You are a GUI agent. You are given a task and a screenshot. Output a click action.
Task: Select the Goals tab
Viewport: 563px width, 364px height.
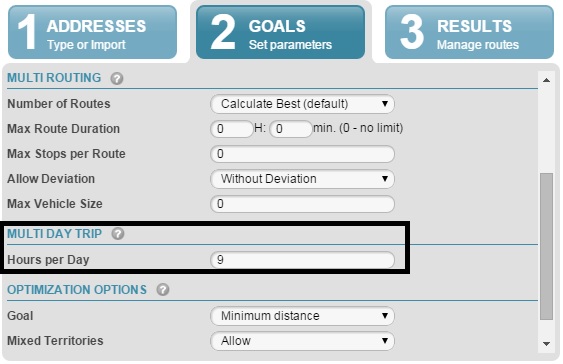click(x=280, y=32)
